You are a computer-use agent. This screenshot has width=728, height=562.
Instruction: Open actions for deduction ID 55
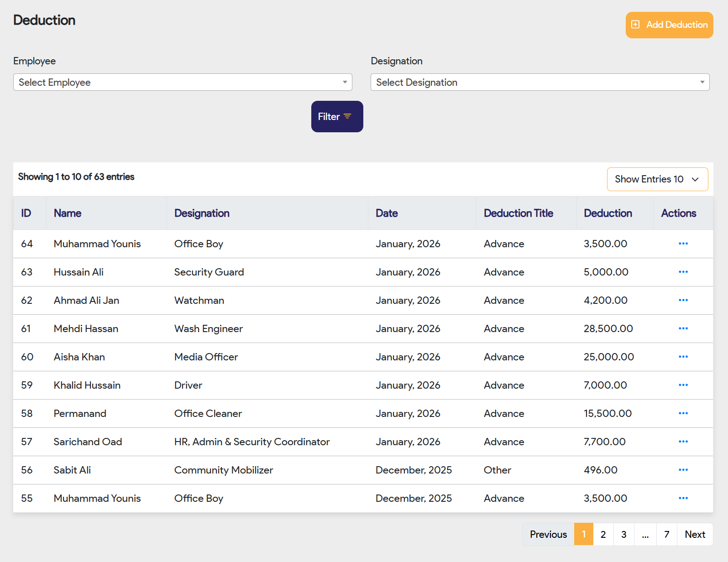pos(683,498)
